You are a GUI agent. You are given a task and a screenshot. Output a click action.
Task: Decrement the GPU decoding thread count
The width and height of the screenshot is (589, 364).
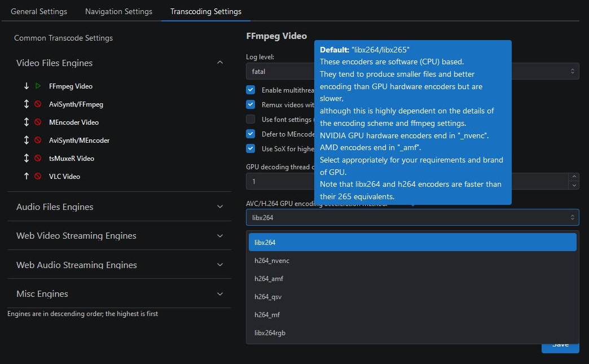[574, 185]
